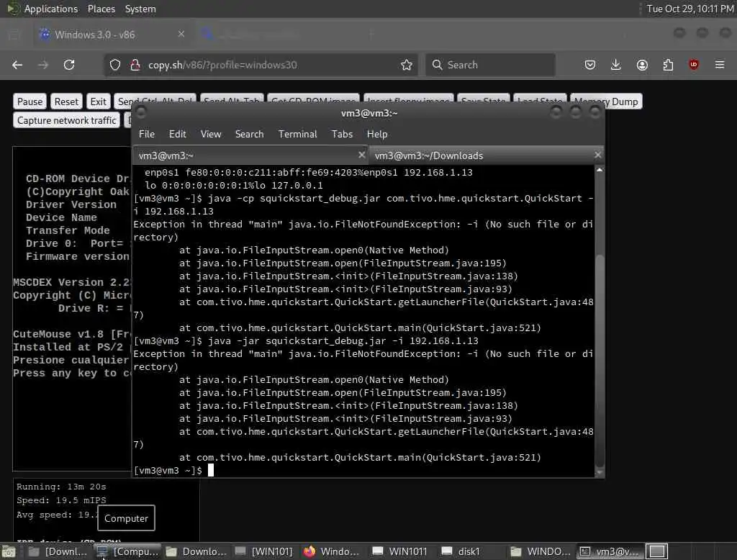This screenshot has width=737, height=560.
Task: Click the Reset emulator button
Action: coord(66,101)
